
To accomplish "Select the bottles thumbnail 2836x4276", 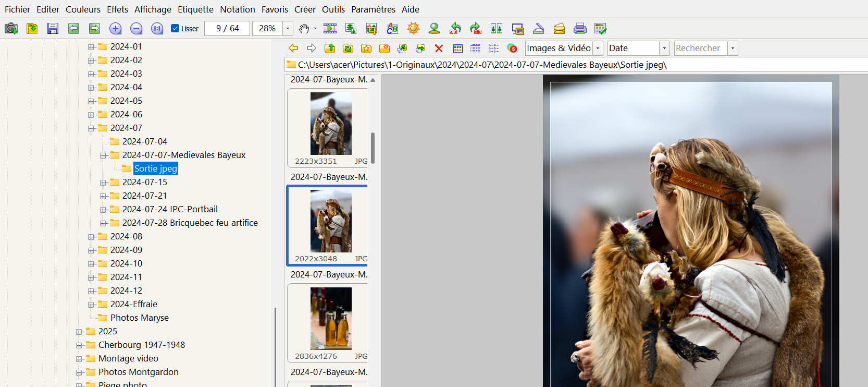I will click(331, 318).
